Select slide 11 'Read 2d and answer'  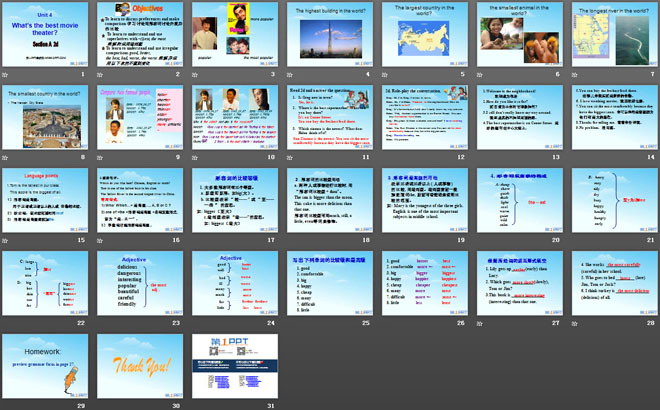coord(330,117)
